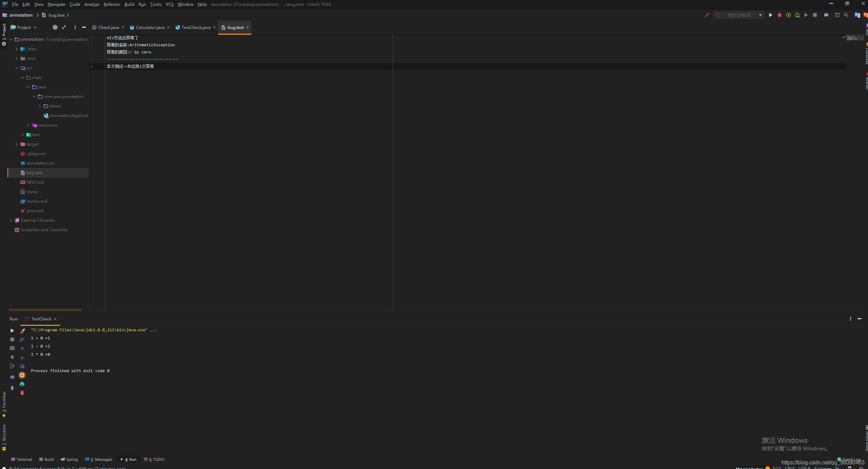Toggle pin tab in Run panel

pyautogui.click(x=12, y=388)
